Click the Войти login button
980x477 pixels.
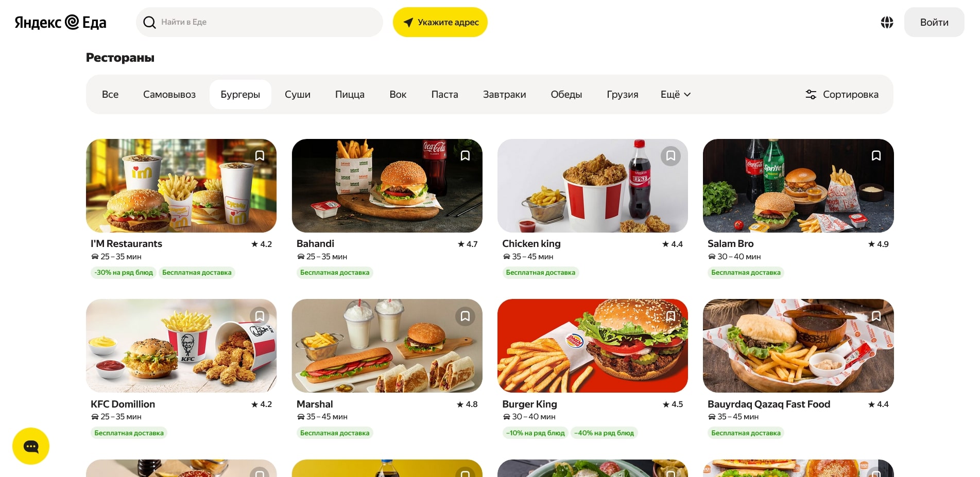click(x=934, y=22)
